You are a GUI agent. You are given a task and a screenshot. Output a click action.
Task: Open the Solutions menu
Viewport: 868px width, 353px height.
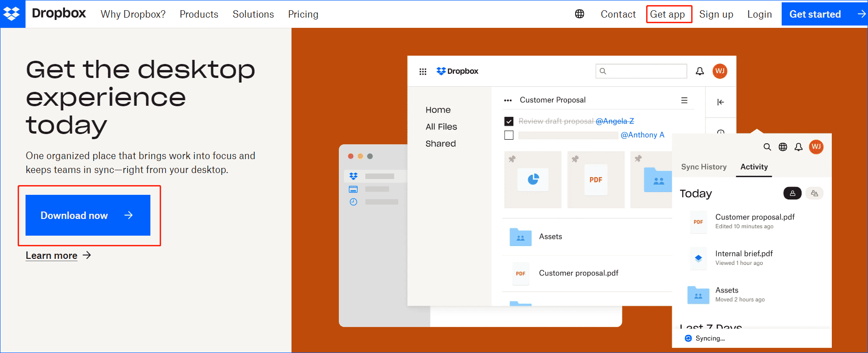click(x=253, y=14)
